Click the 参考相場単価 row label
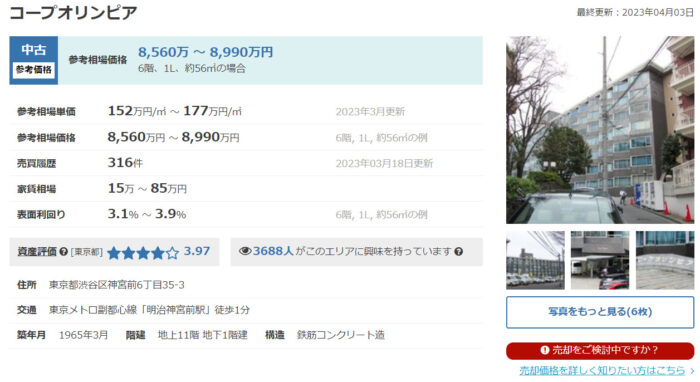700x382 pixels. tap(46, 112)
